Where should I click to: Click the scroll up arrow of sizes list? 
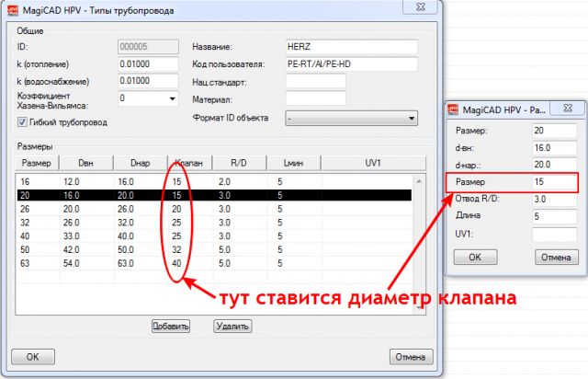419,181
